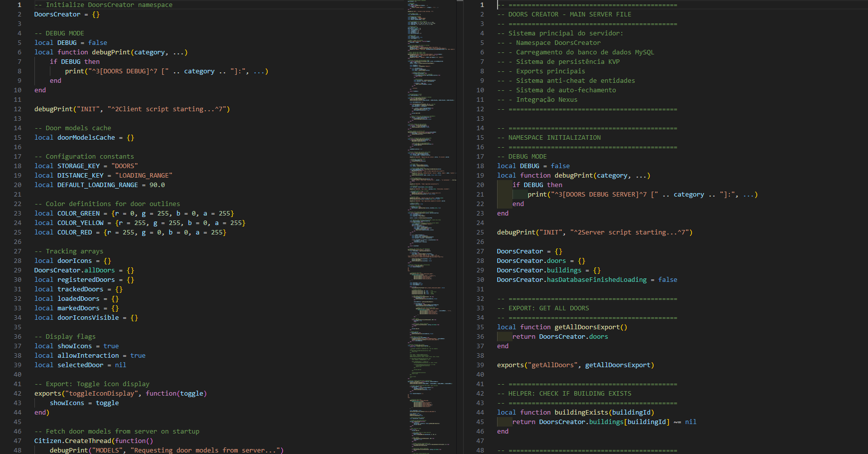Click the 'Color definitions for door outlines' comment
The height and width of the screenshot is (454, 868).
point(107,204)
